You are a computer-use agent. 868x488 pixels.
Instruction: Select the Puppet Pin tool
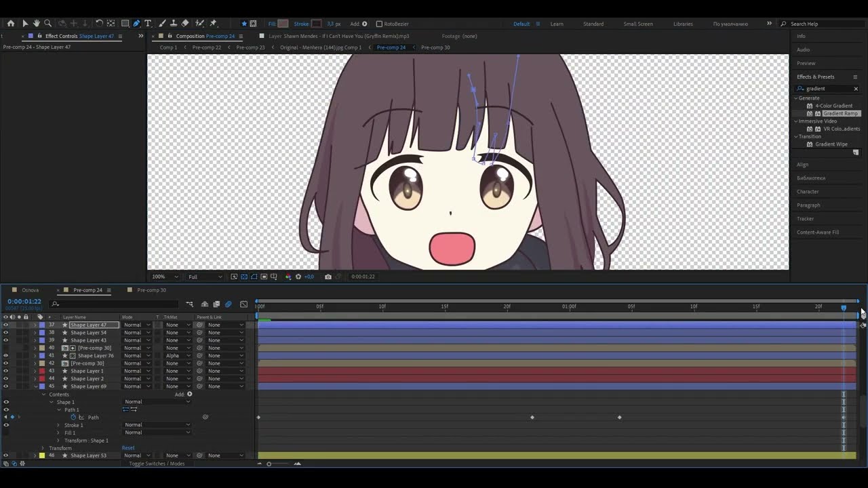pos(214,23)
